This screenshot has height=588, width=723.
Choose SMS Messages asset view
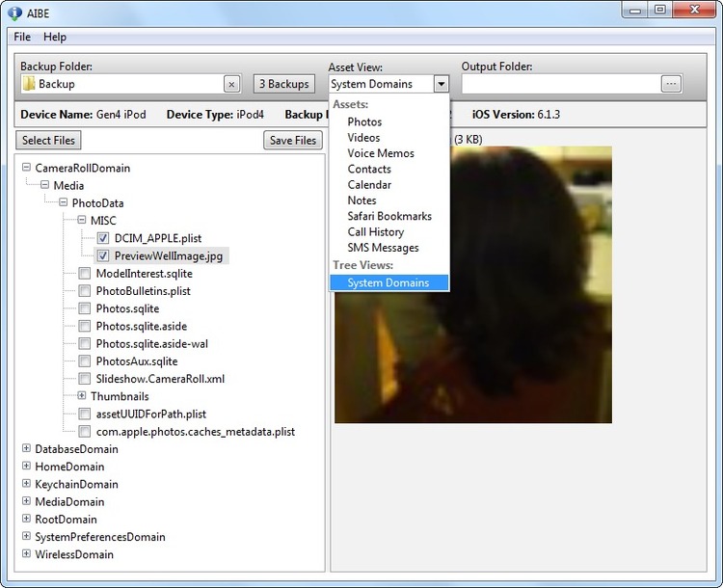[389, 248]
